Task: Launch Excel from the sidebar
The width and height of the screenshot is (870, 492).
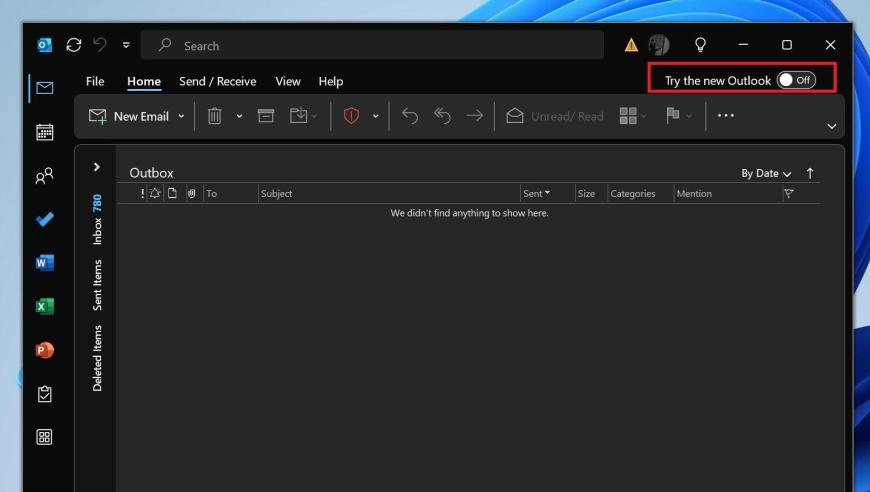Action: [x=44, y=307]
